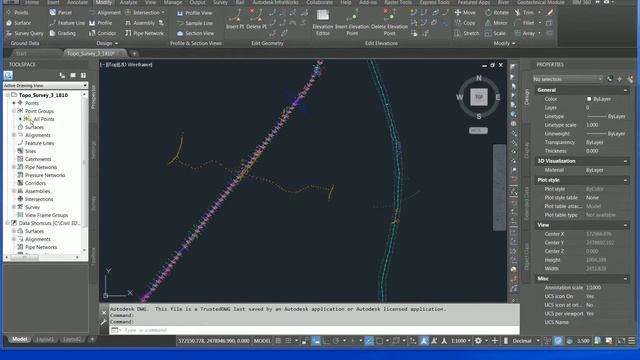This screenshot has height=360, width=640.
Task: Choose the Profile tool in Design panel
Action: 100,23
